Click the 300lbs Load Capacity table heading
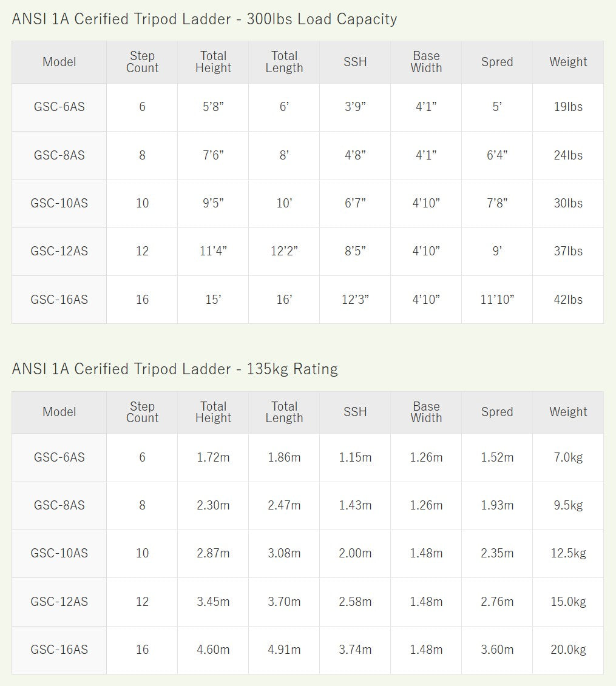The image size is (616, 686). point(205,19)
